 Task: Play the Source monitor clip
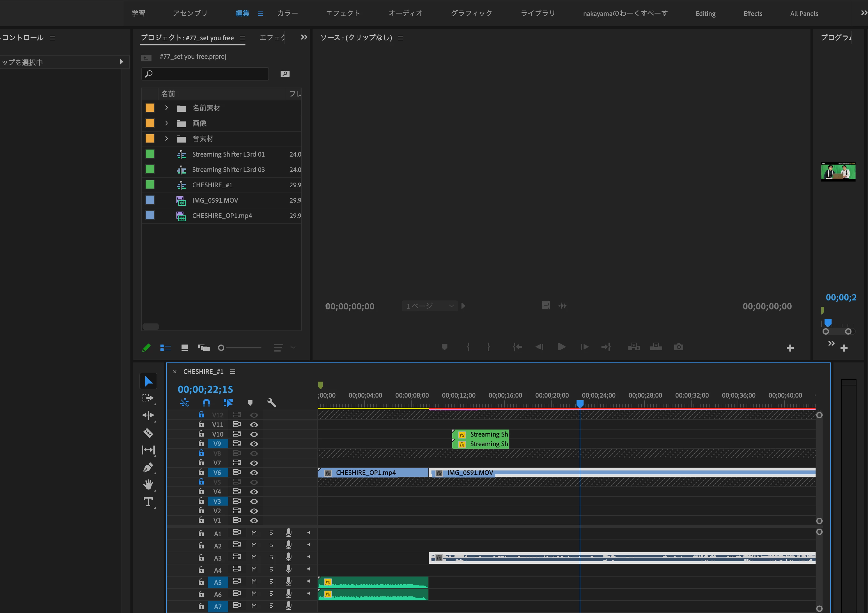click(562, 347)
